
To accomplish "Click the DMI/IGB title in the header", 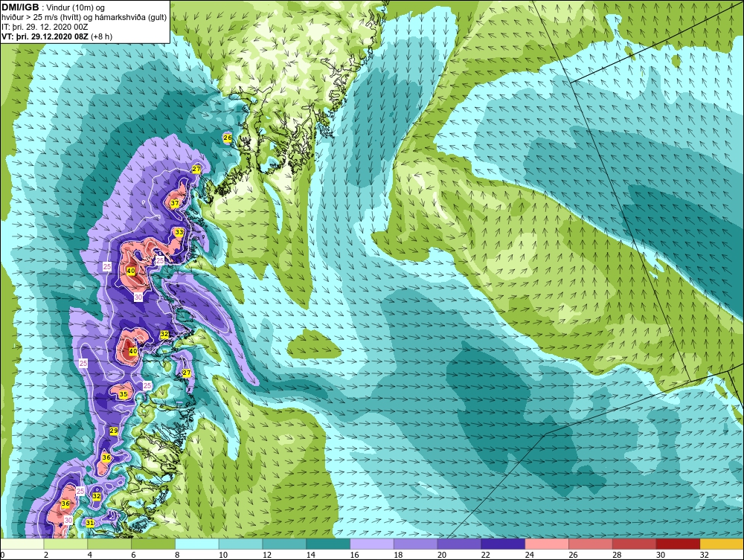I will (x=20, y=7).
